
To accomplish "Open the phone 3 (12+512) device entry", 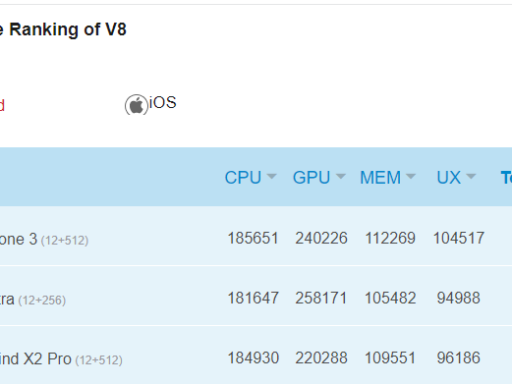I will click(44, 239).
